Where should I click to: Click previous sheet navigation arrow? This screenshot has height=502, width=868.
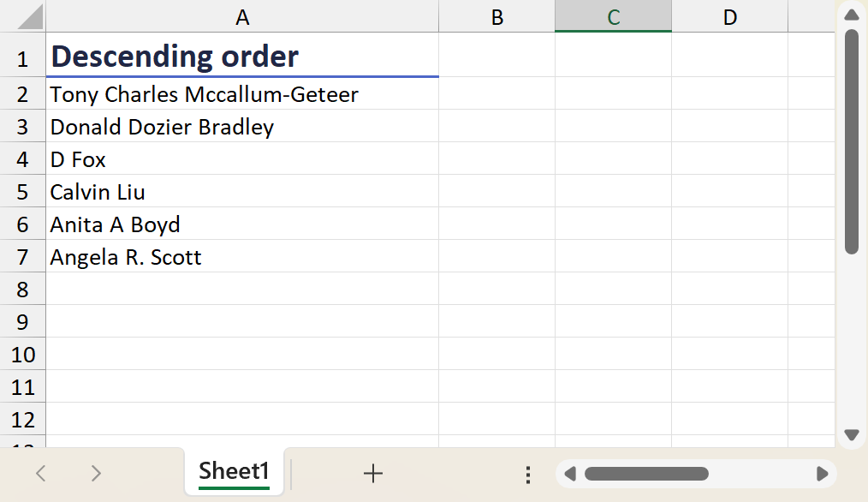coord(40,473)
